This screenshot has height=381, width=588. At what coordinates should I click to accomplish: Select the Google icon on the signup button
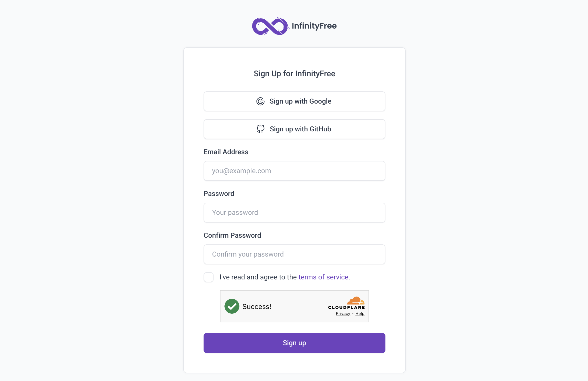(261, 101)
